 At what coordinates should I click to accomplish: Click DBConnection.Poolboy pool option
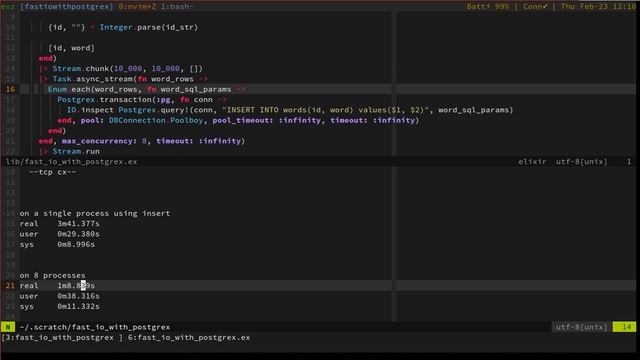[156, 120]
